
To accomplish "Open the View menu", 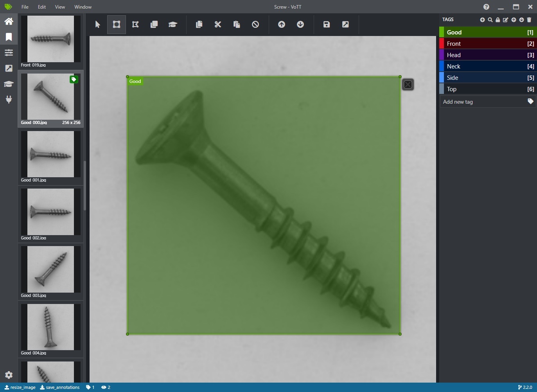I will tap(60, 7).
